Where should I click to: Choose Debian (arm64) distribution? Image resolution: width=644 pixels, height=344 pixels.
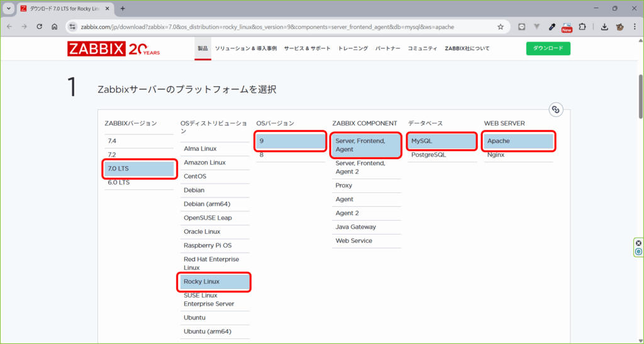(215, 204)
